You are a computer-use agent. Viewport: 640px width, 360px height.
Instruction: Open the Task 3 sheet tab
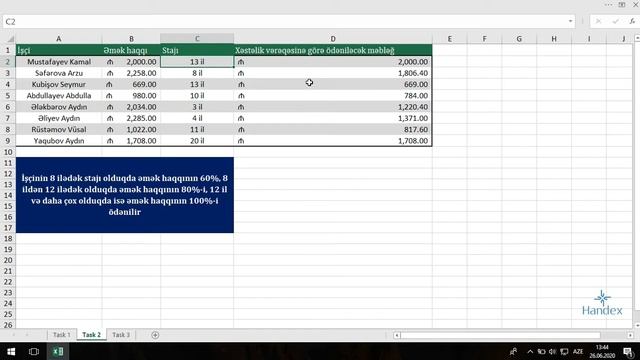point(121,335)
